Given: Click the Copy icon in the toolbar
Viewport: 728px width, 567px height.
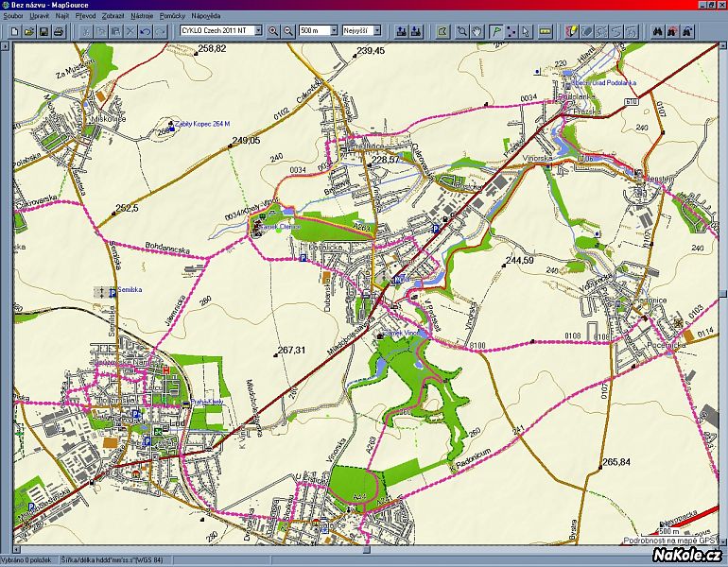Looking at the screenshot, I should coord(100,31).
